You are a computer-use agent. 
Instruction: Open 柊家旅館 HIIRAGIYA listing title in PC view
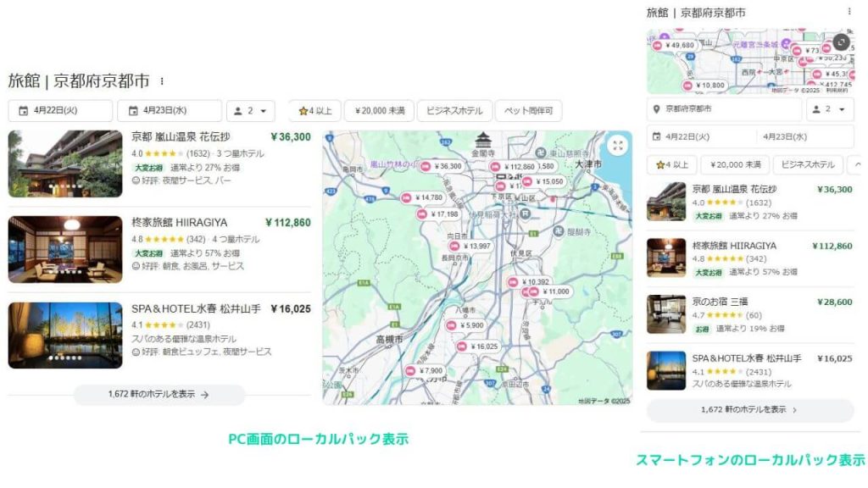(x=180, y=223)
